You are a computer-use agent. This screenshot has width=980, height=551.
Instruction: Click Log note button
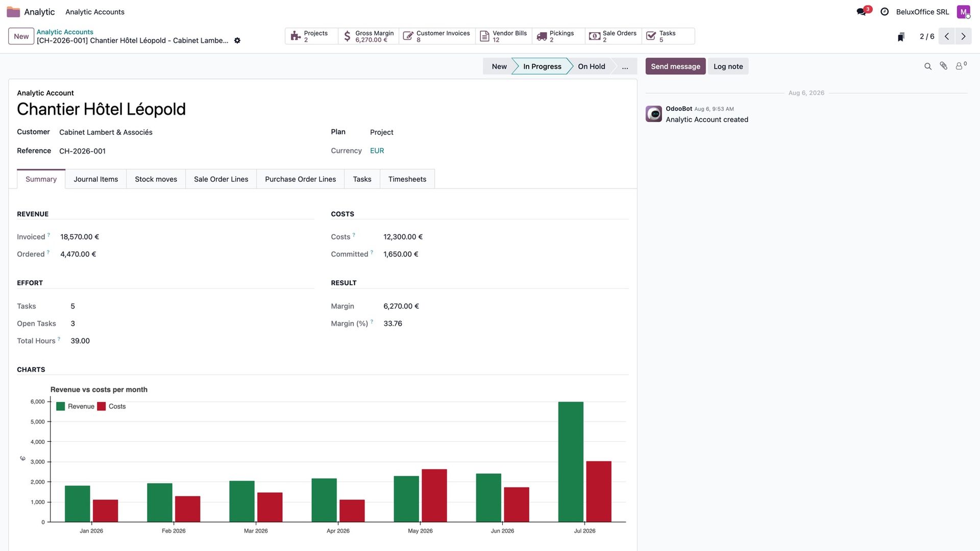click(x=728, y=66)
